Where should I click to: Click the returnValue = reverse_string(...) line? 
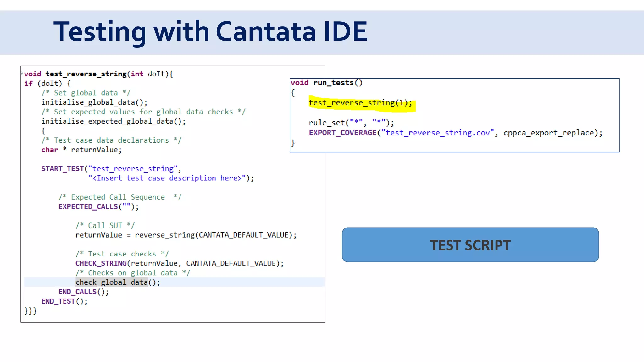tap(186, 235)
